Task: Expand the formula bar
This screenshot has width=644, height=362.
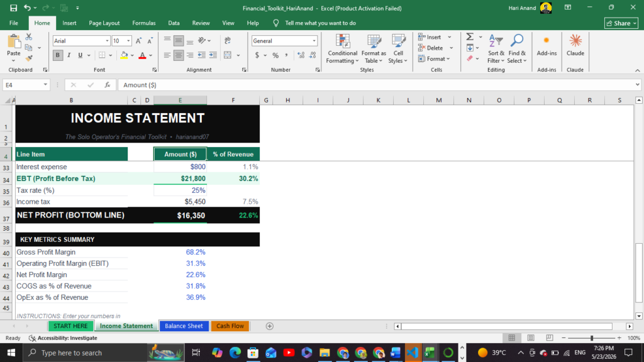Action: [637, 85]
